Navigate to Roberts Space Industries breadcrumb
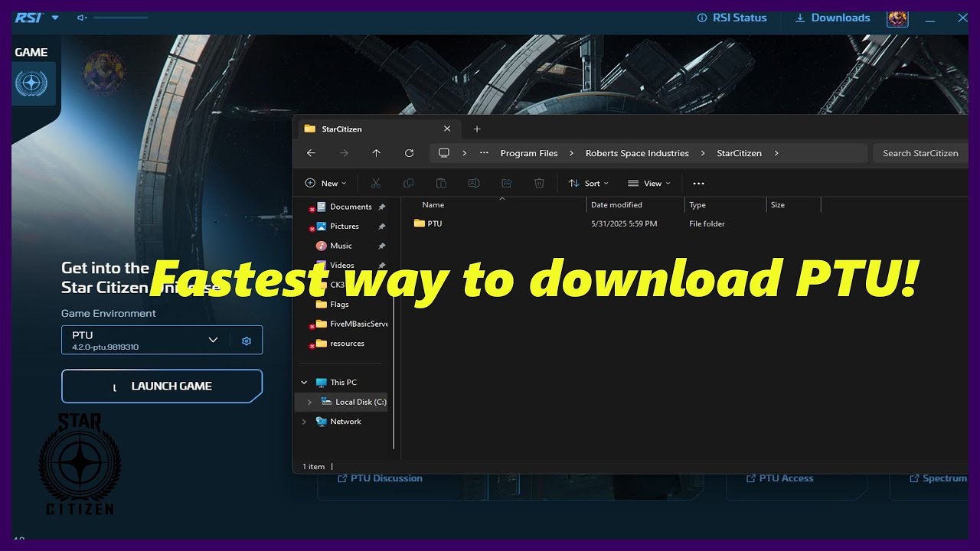The image size is (980, 551). [637, 153]
